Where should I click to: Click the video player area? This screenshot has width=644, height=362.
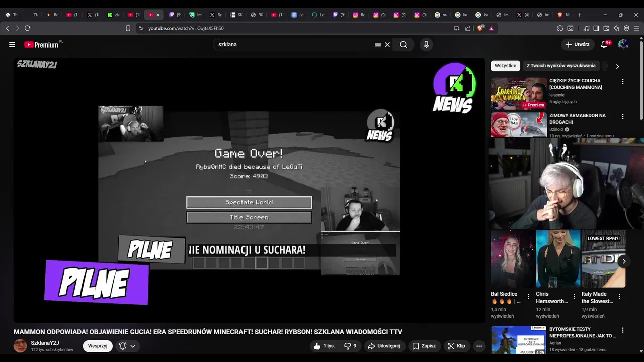(x=249, y=190)
